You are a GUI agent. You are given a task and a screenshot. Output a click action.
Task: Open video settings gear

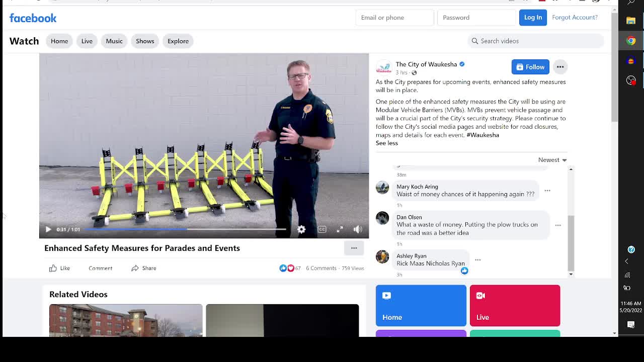(x=301, y=229)
